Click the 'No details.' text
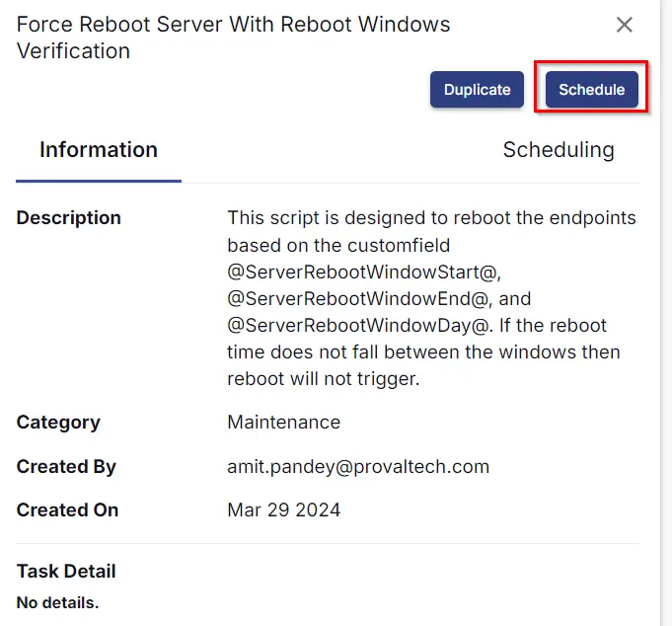672x626 pixels. point(57,603)
